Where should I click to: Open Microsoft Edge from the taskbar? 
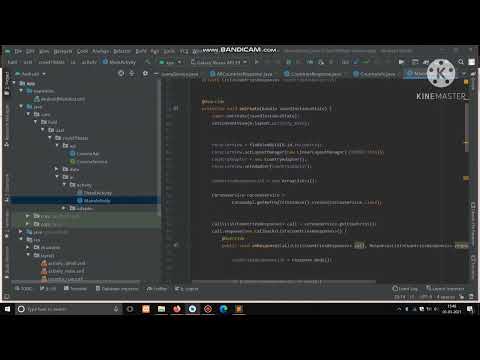(223, 309)
